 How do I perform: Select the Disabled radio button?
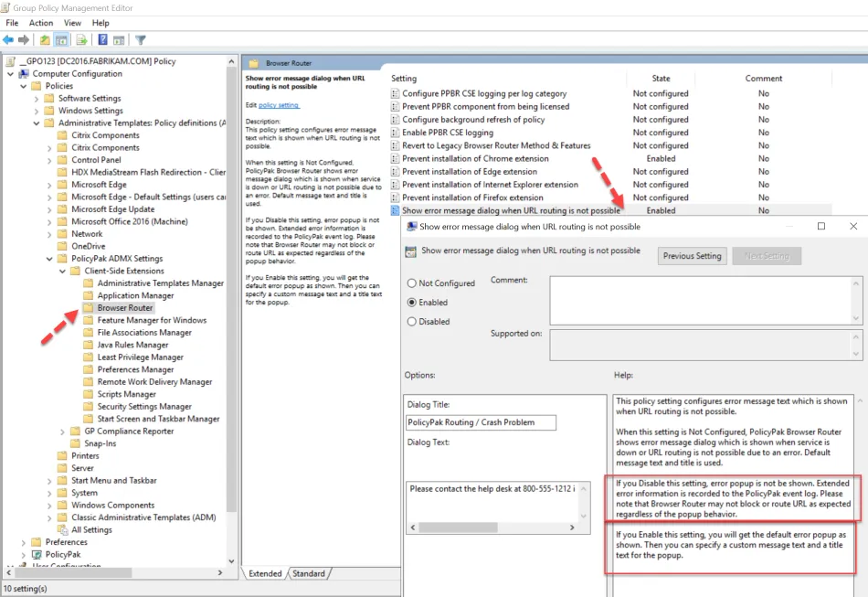click(x=412, y=322)
